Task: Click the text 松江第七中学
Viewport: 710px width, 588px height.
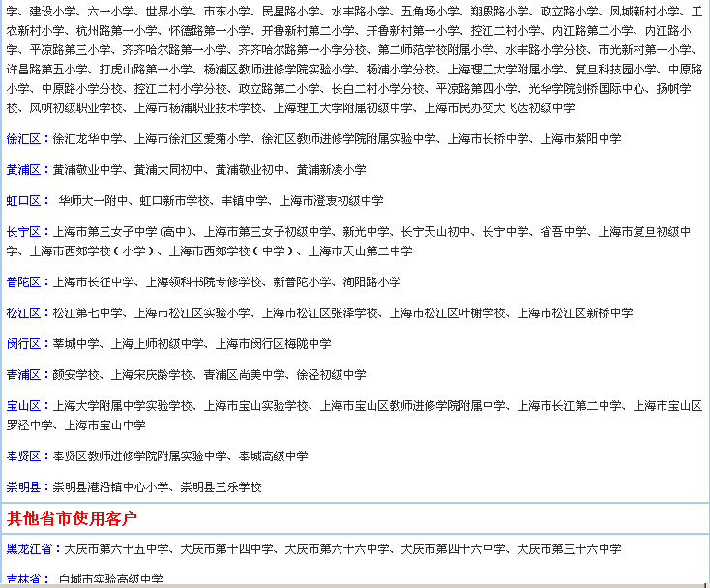Action: tap(88, 312)
